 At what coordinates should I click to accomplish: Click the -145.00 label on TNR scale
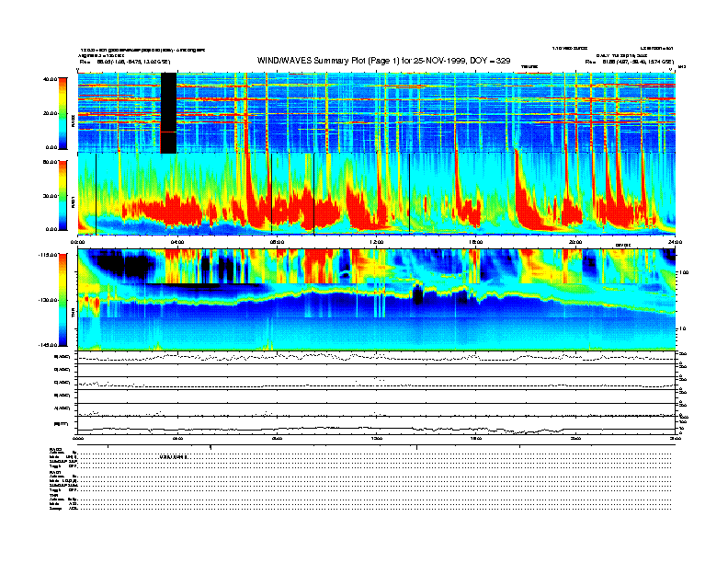[49, 345]
